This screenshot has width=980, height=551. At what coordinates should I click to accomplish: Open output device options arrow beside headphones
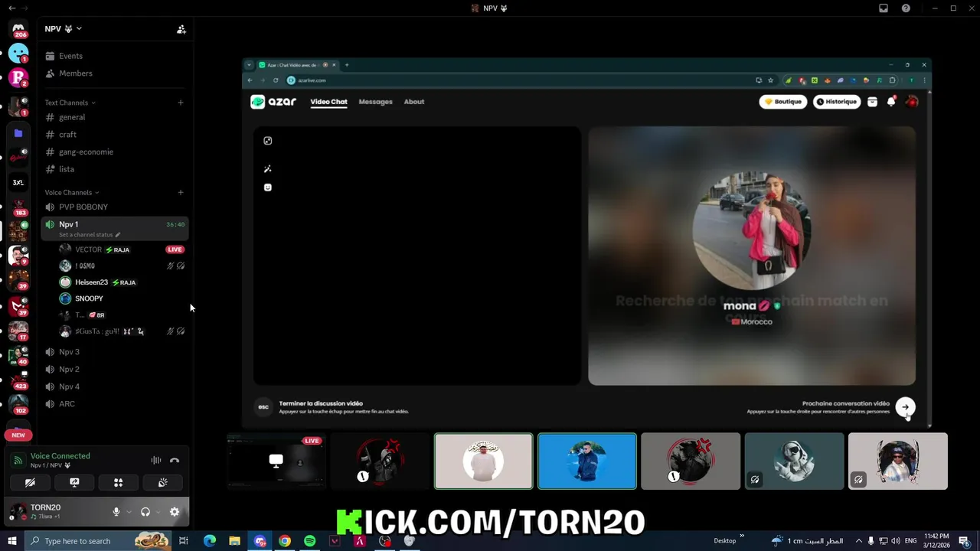point(158,512)
